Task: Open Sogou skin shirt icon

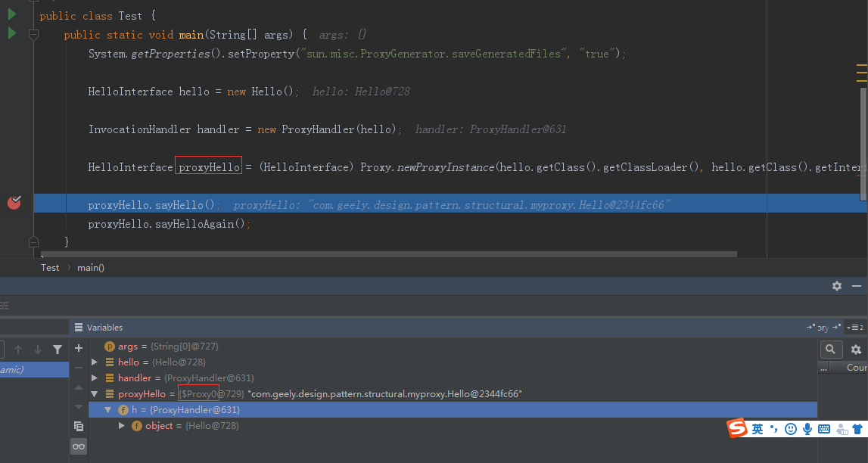Action: [x=857, y=429]
